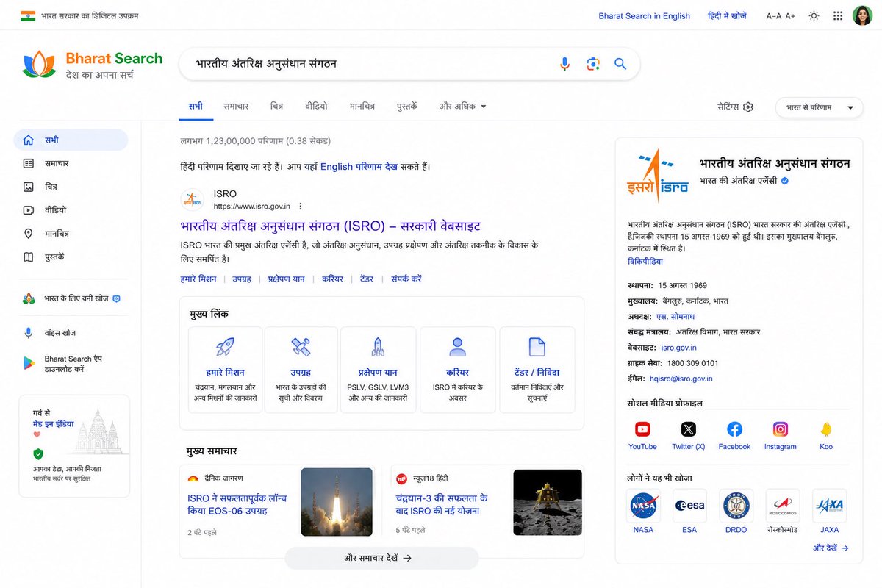Open भारत के लिए बनी खोज sidebar item
Viewport: 882px width, 588px height.
71,298
